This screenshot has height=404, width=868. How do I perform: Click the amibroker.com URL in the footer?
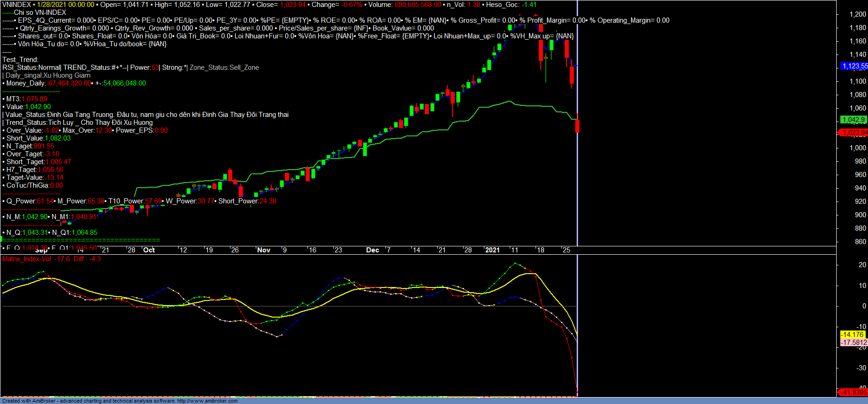click(x=207, y=401)
